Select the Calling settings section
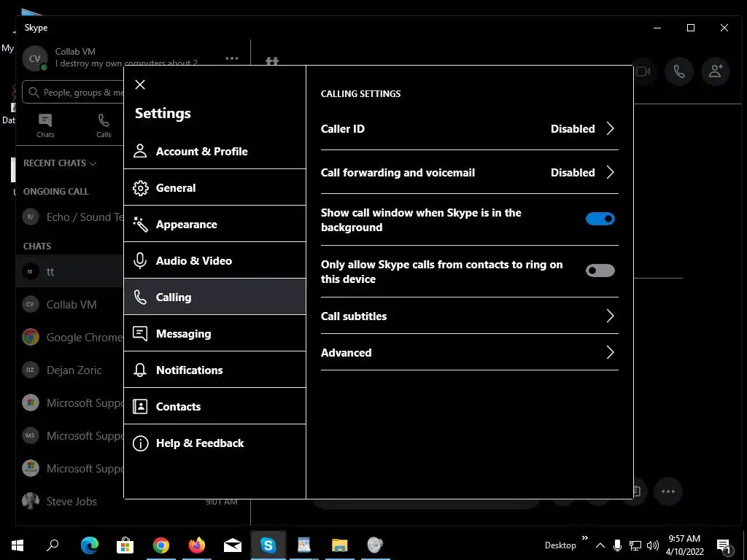747x560 pixels. [214, 297]
